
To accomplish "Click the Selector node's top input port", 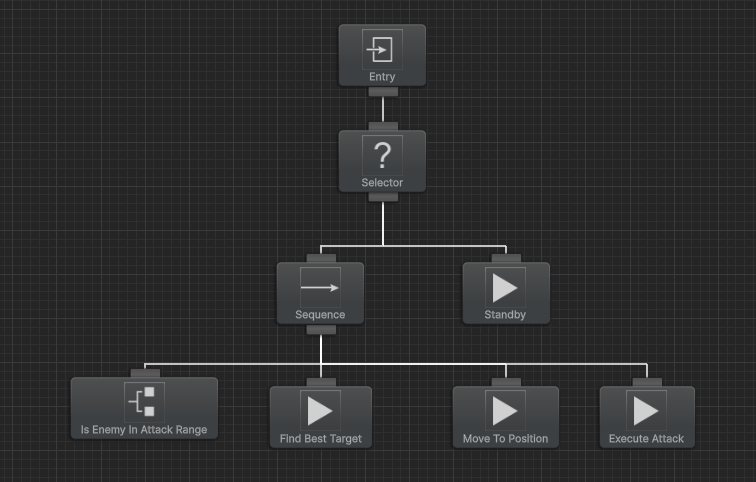I will (382, 126).
